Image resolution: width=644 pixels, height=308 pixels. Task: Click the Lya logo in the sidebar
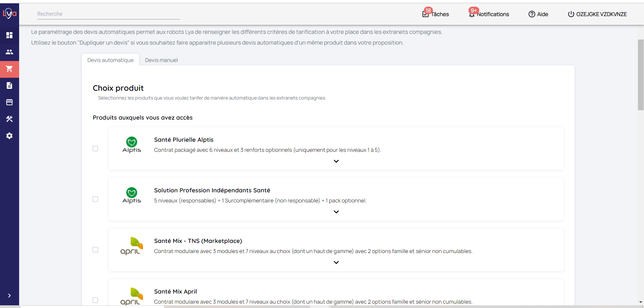click(x=9, y=13)
